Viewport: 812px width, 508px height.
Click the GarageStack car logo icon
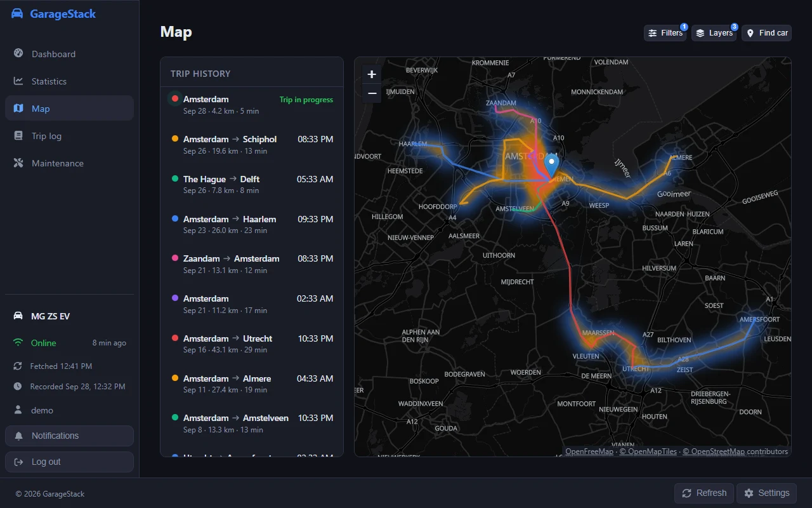point(17,14)
